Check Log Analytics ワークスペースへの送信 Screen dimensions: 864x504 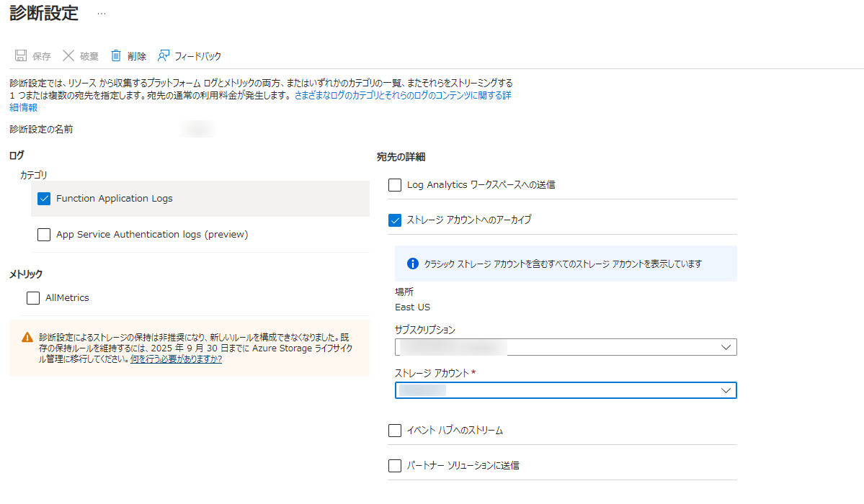(x=395, y=185)
